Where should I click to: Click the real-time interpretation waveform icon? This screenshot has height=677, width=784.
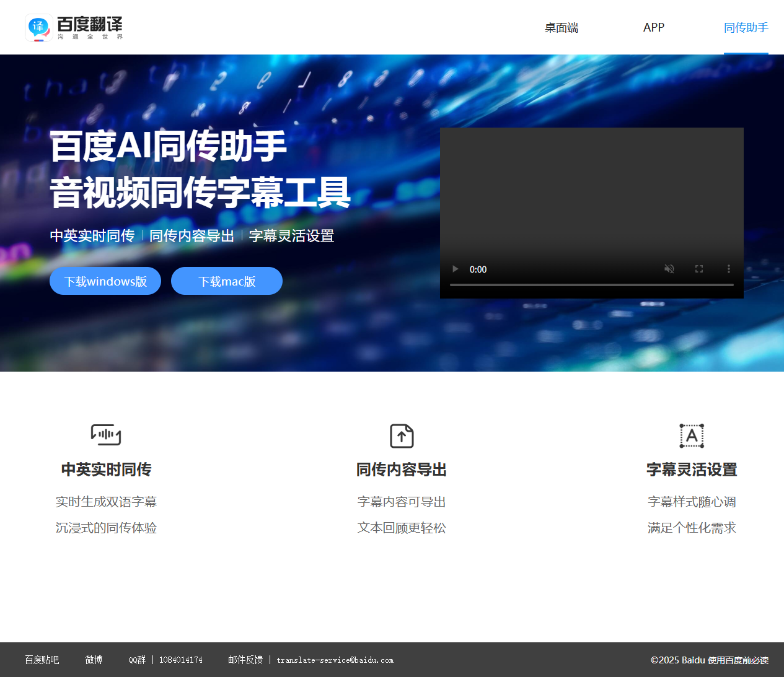106,435
